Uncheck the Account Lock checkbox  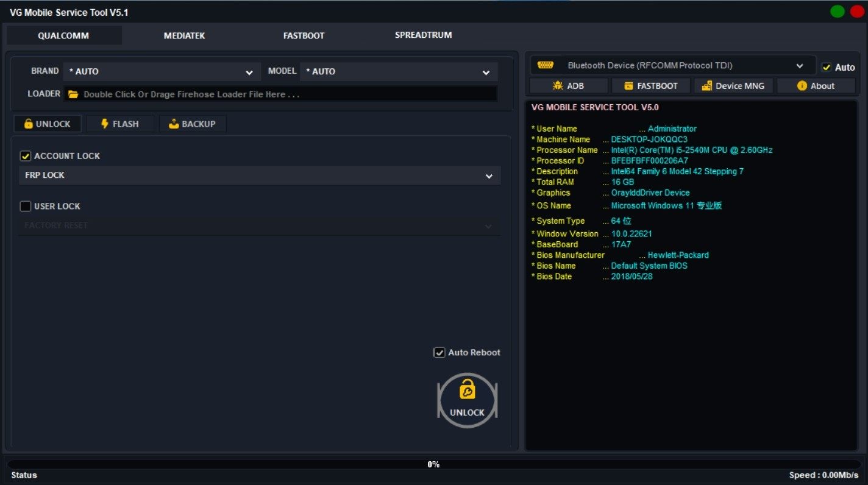[26, 156]
